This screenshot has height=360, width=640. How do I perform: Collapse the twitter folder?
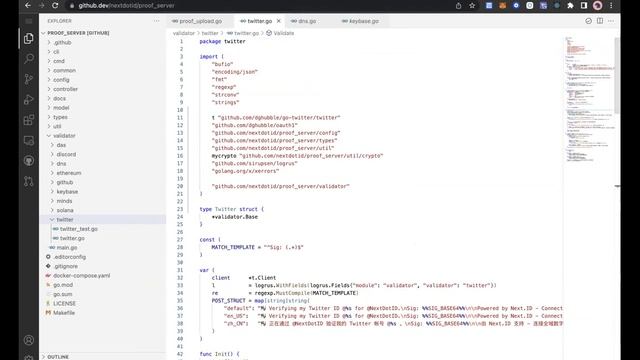pyautogui.click(x=65, y=220)
